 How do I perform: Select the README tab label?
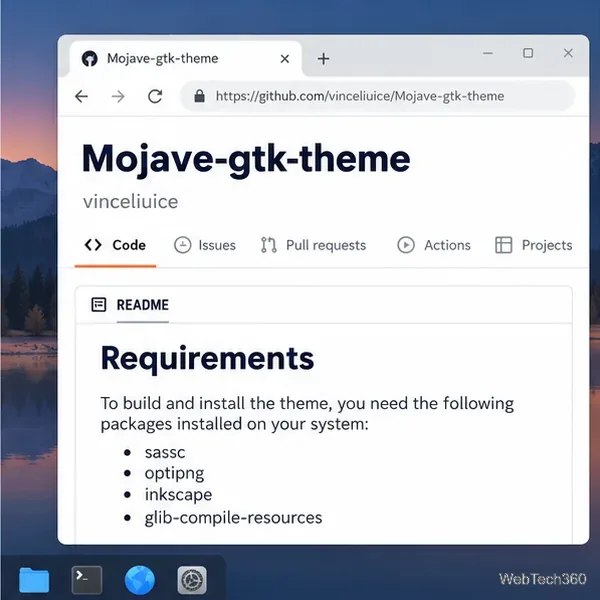(x=143, y=305)
